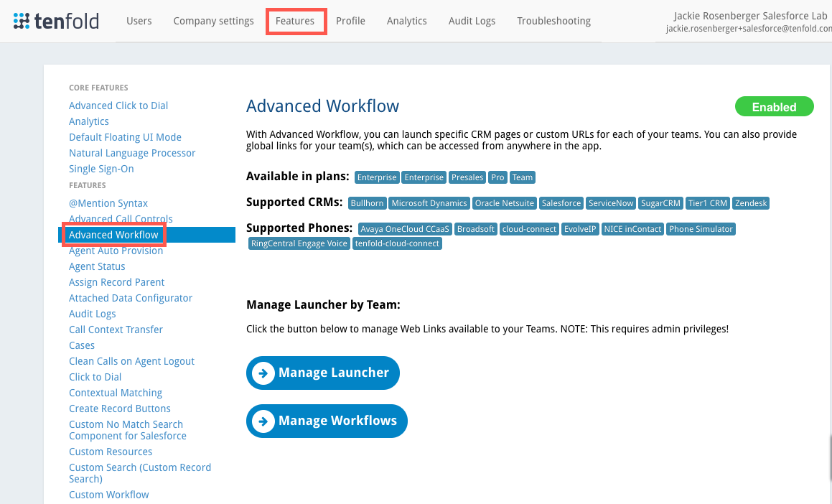
Task: Click the Manage Launcher button
Action: [323, 373]
